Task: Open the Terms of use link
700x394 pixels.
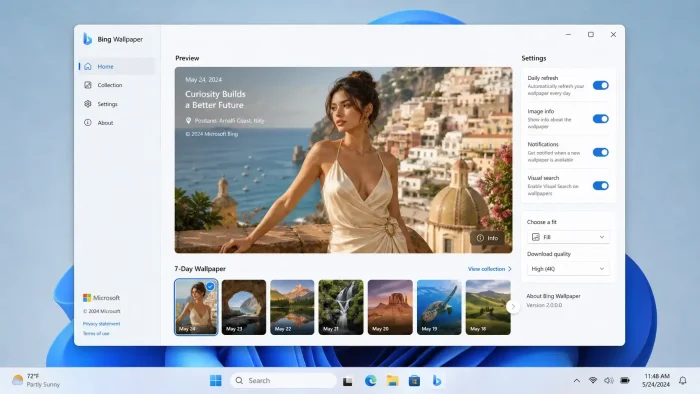Action: (96, 333)
